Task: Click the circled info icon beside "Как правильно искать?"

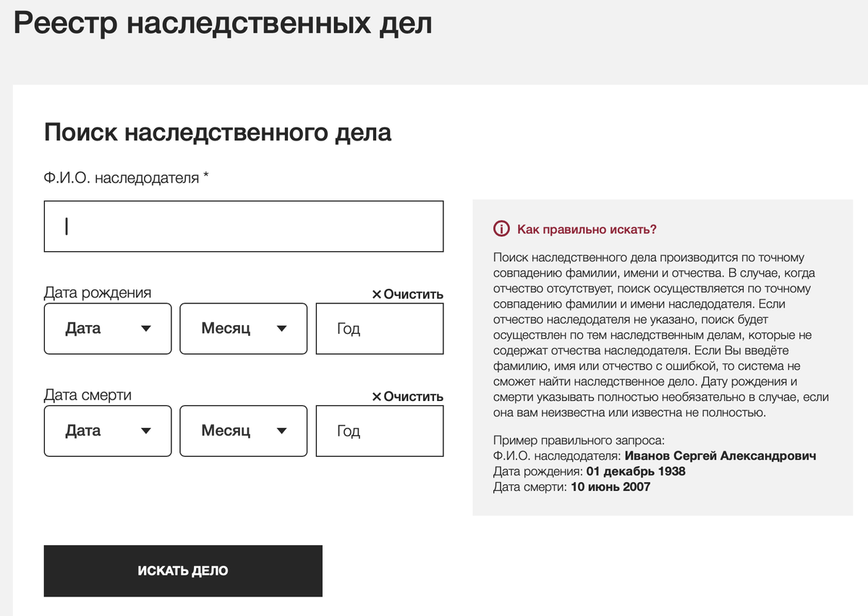Action: [x=500, y=229]
